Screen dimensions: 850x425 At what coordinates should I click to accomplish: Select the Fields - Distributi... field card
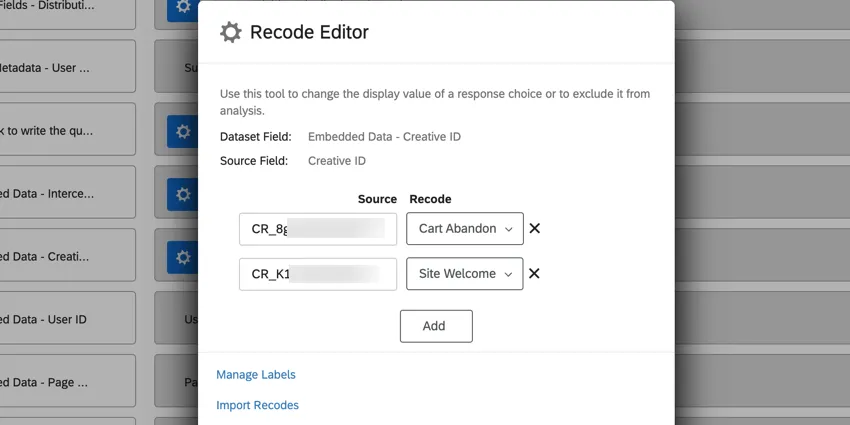tap(66, 8)
